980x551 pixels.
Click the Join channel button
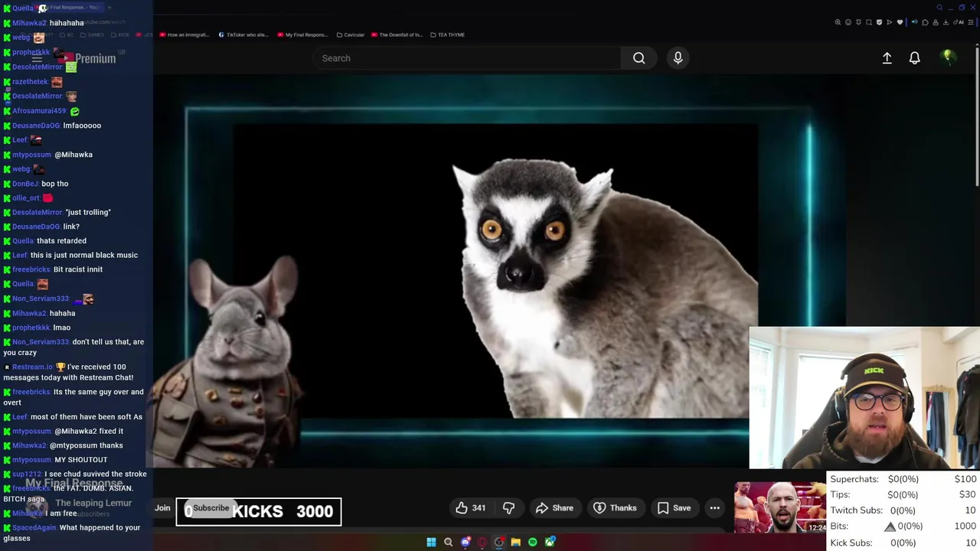pyautogui.click(x=162, y=508)
